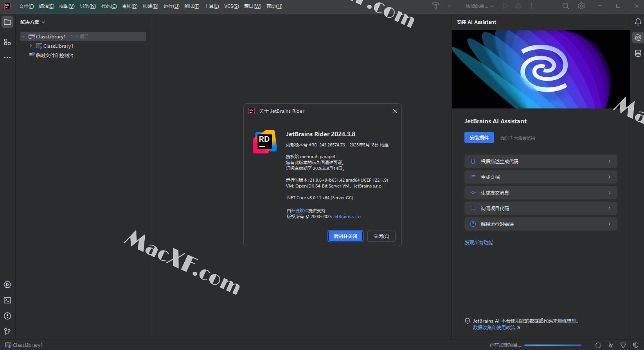The height and width of the screenshot is (350, 644).
Task: Click the filter funnel icon in status bar
Action: click(623, 345)
